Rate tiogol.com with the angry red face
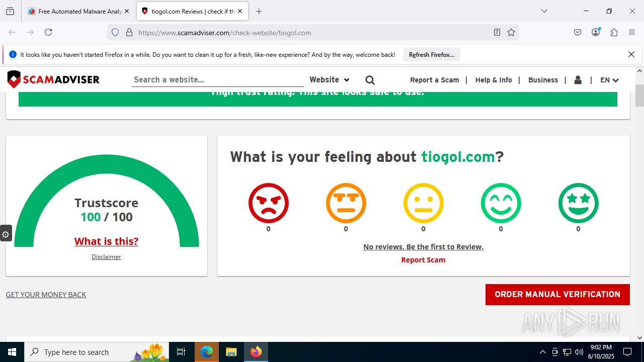644x362 pixels. (x=268, y=203)
